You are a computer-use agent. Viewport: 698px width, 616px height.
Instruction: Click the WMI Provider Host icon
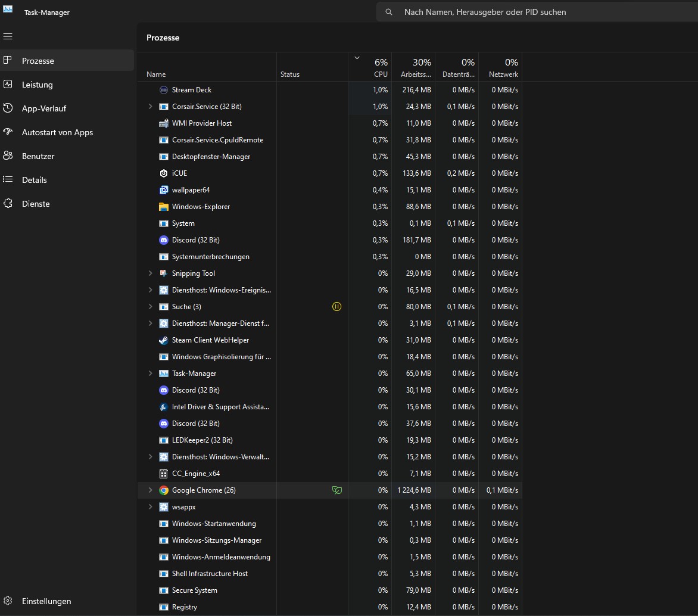pos(164,123)
